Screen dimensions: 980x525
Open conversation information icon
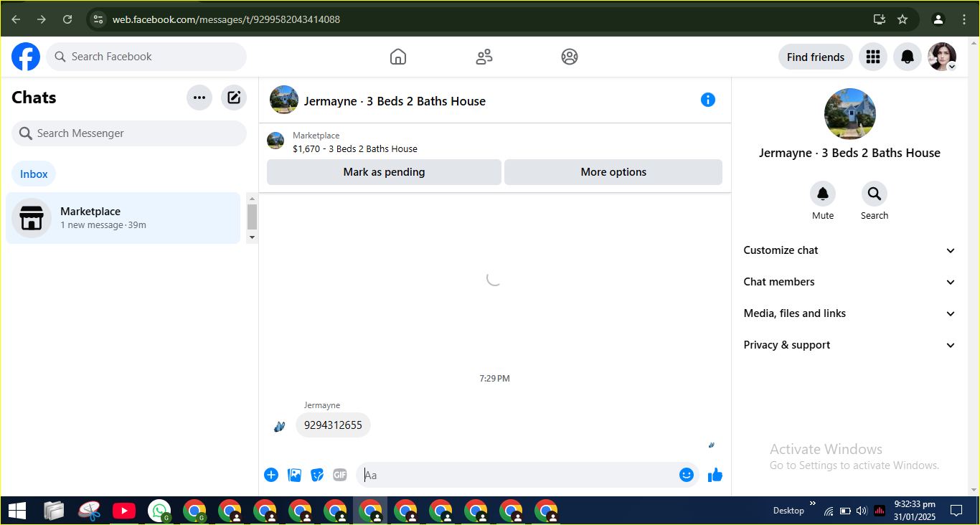708,100
